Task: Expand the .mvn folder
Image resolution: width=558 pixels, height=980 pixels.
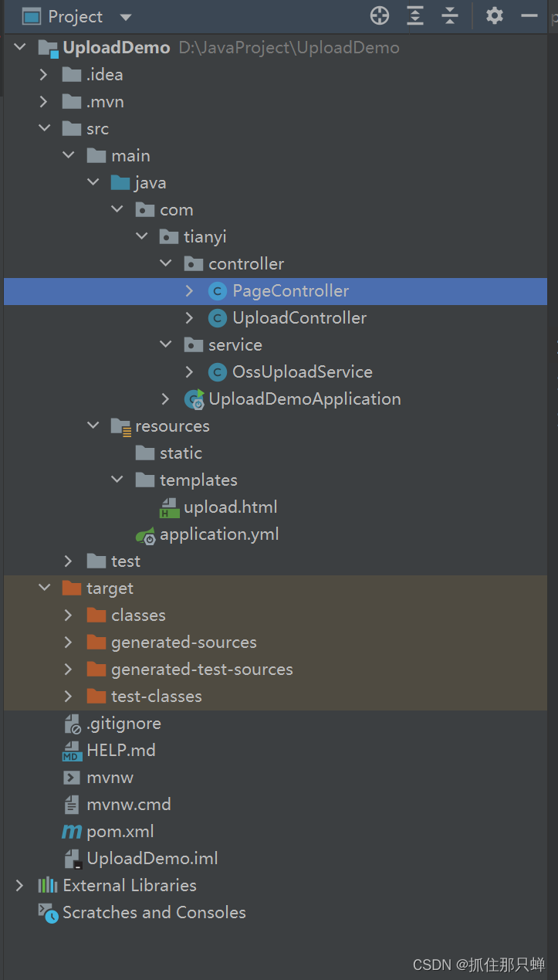Action: 45,102
